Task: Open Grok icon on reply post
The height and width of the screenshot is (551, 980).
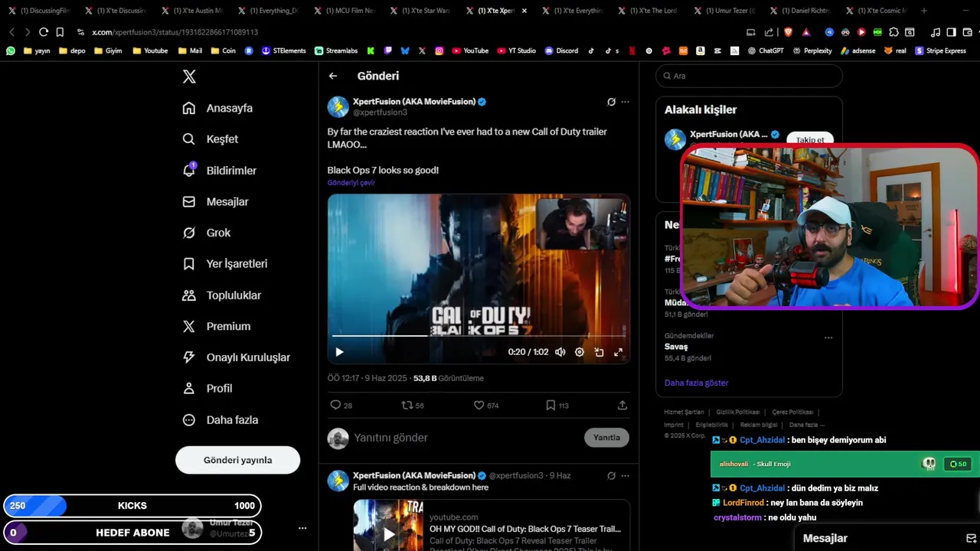Action: (x=611, y=475)
